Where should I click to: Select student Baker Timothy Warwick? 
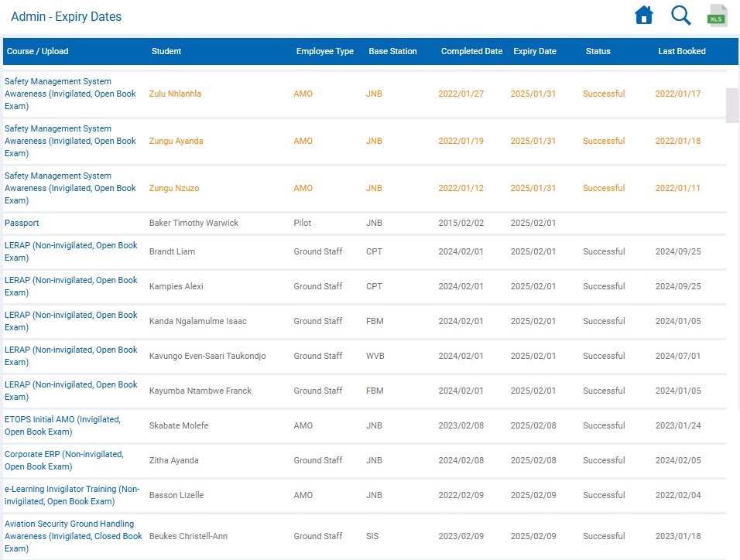194,224
